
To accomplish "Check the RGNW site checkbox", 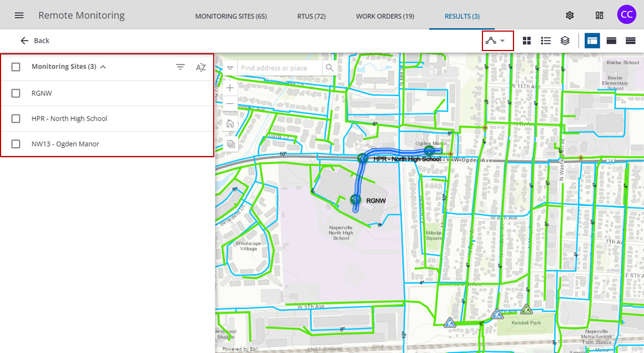I will 16,93.
